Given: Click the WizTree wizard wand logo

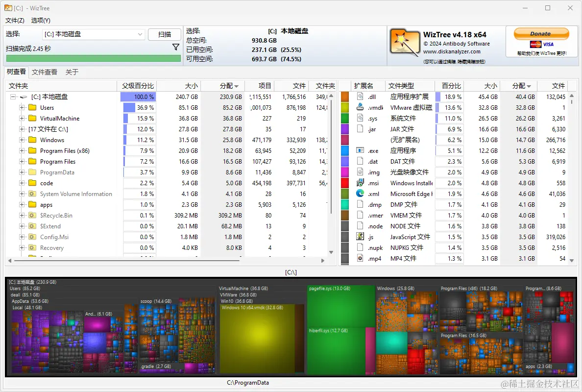Looking at the screenshot, I should click(x=405, y=43).
